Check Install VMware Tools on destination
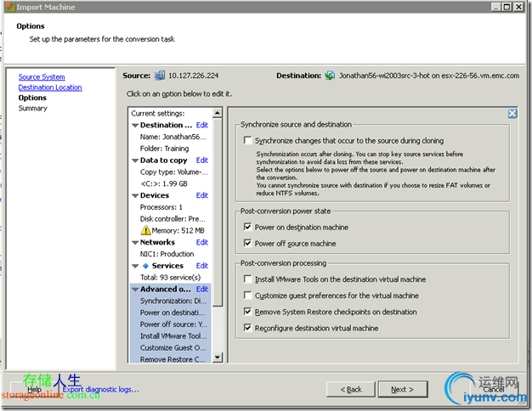Screen dimensions: 532x411 pyautogui.click(x=247, y=279)
